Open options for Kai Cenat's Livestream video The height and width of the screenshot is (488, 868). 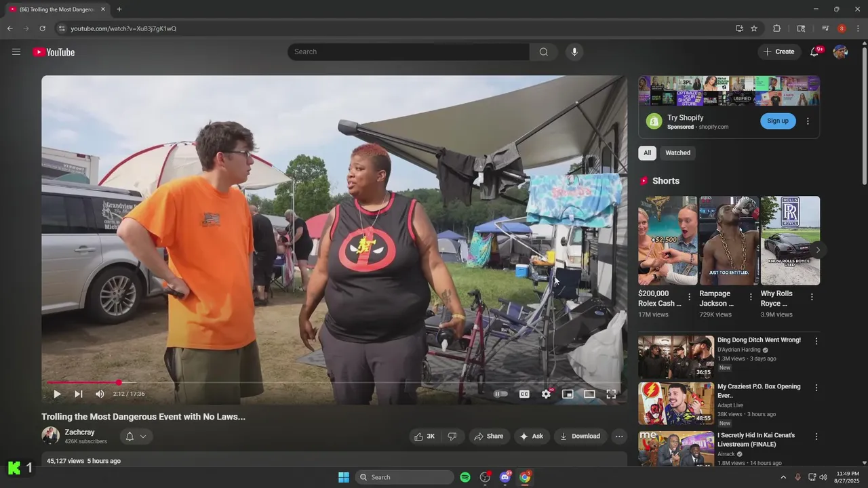tap(816, 436)
